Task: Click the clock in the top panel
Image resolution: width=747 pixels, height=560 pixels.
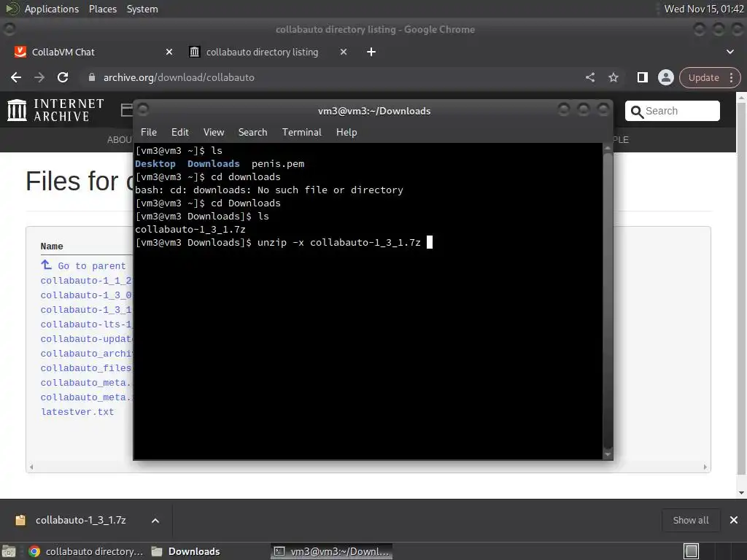Action: (704, 9)
